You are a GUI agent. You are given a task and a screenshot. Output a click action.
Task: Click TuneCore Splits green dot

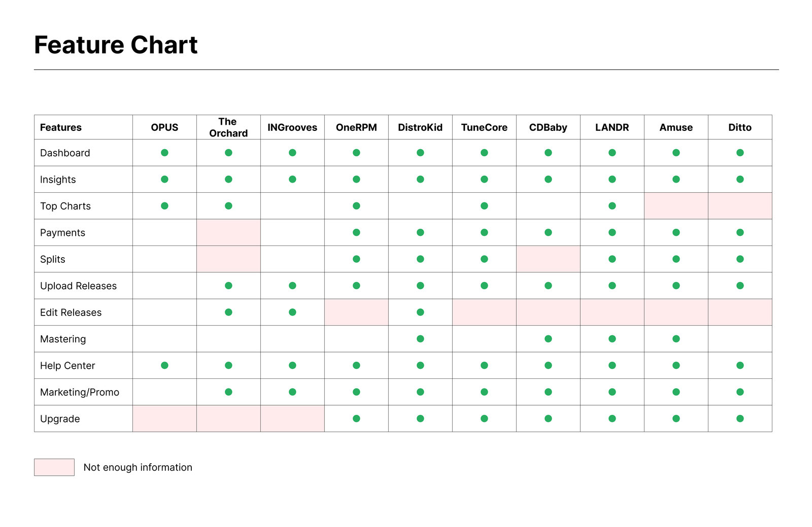484,259
